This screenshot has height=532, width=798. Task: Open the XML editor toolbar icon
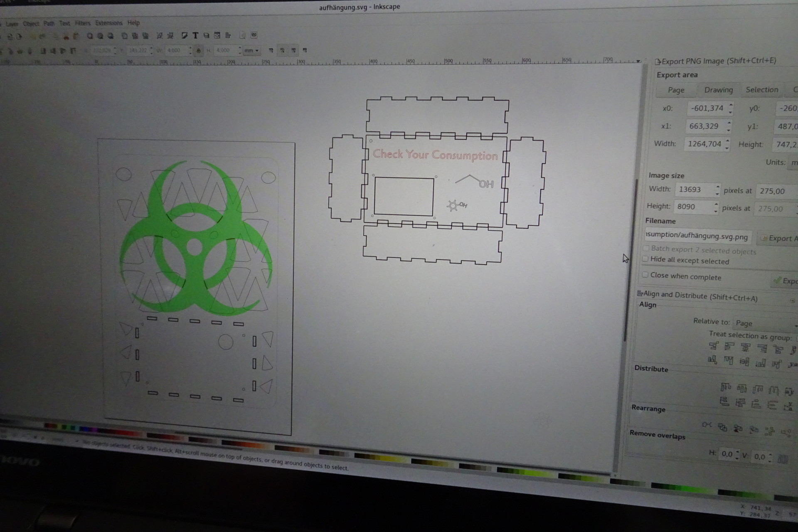coord(217,35)
